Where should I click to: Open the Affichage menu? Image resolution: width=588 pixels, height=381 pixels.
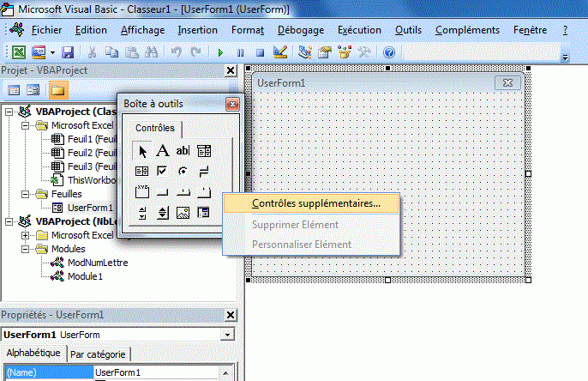(x=142, y=30)
